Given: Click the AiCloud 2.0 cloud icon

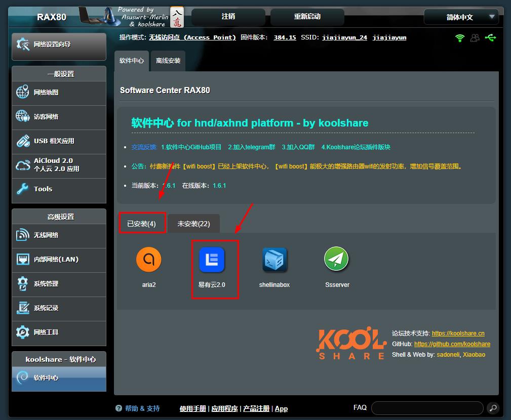Looking at the screenshot, I should pyautogui.click(x=23, y=165).
